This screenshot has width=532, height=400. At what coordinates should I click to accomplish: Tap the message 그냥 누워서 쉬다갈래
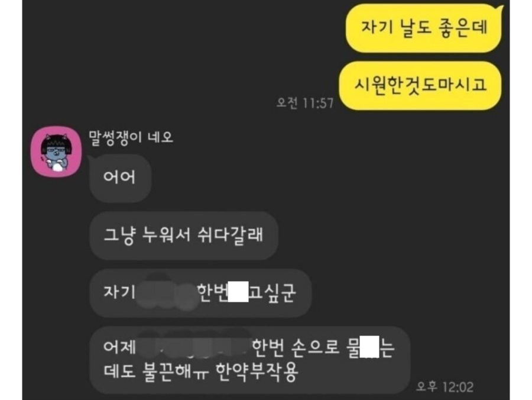click(x=184, y=236)
